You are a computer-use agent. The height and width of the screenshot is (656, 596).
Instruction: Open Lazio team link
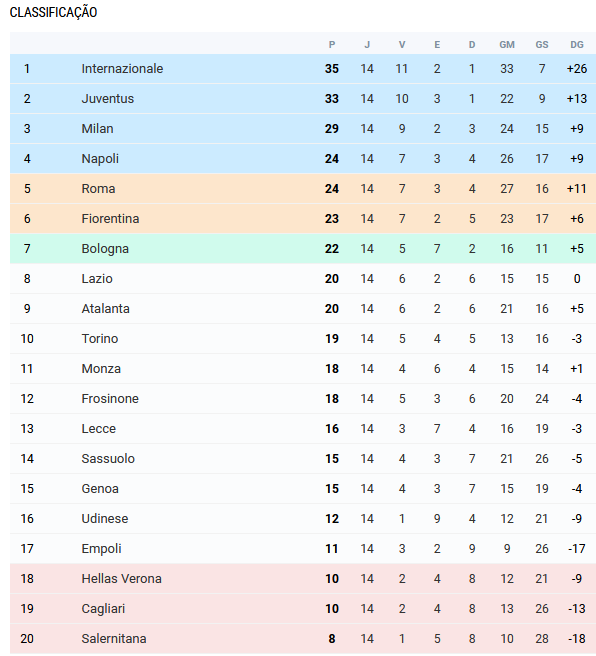pyautogui.click(x=97, y=279)
